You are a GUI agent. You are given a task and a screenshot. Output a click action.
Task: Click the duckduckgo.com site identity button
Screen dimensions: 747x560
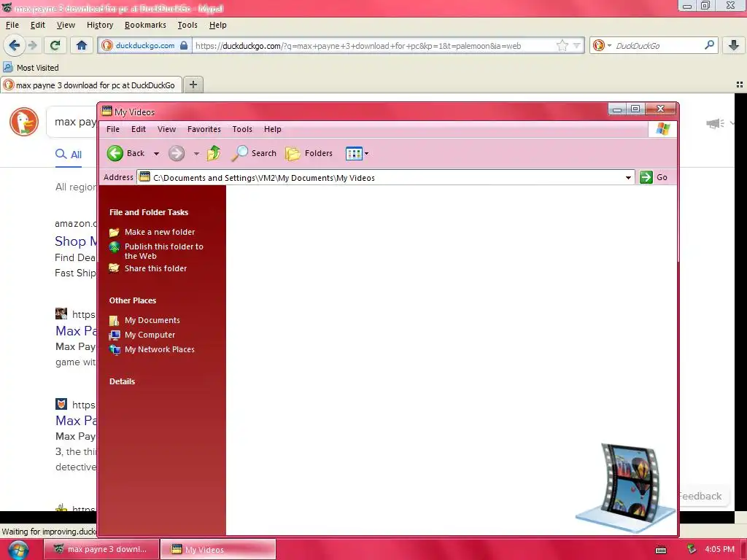coord(145,45)
